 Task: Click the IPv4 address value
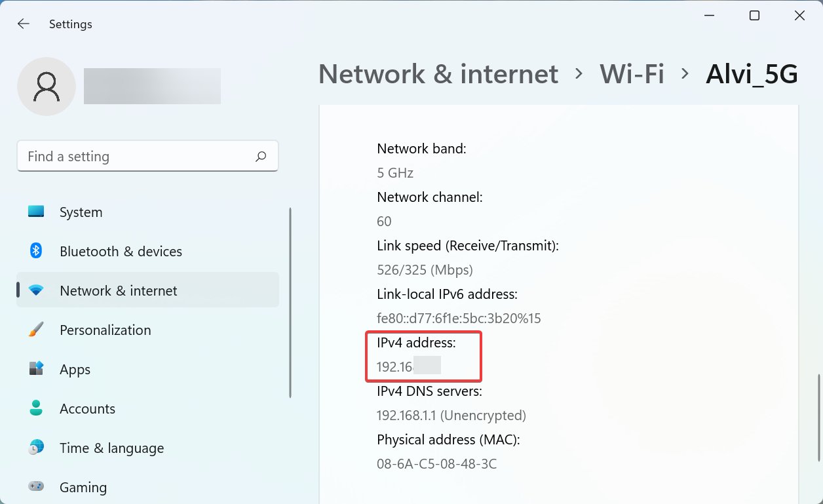coord(408,366)
